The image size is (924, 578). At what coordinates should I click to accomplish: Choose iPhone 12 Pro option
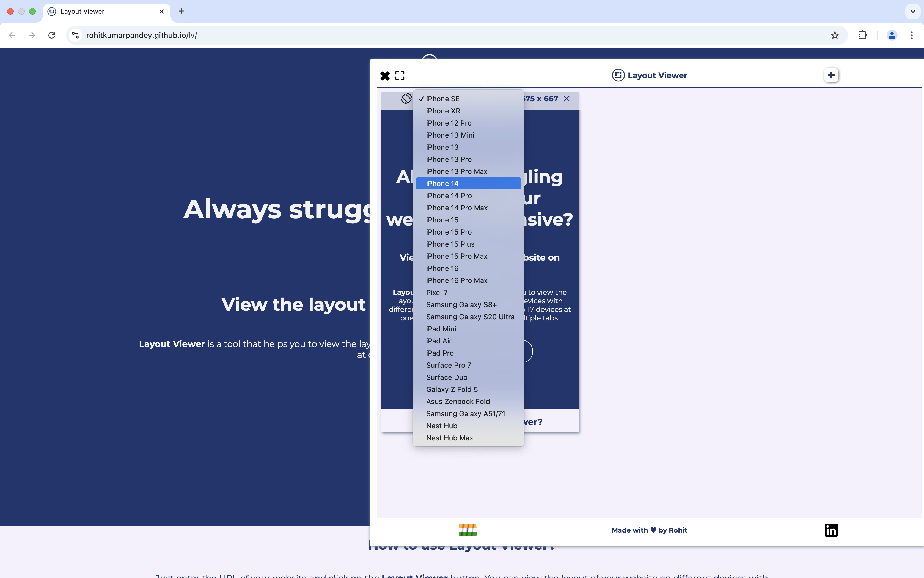469,123
